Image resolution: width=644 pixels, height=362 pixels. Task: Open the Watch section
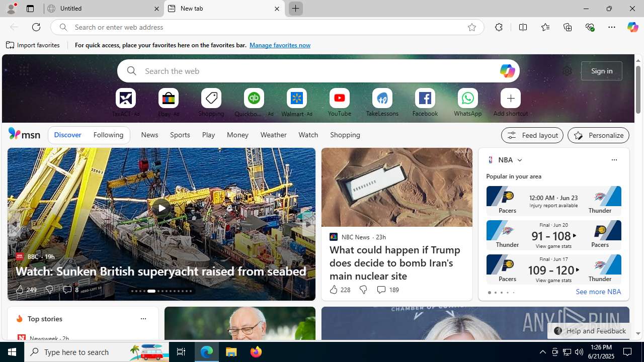point(308,135)
